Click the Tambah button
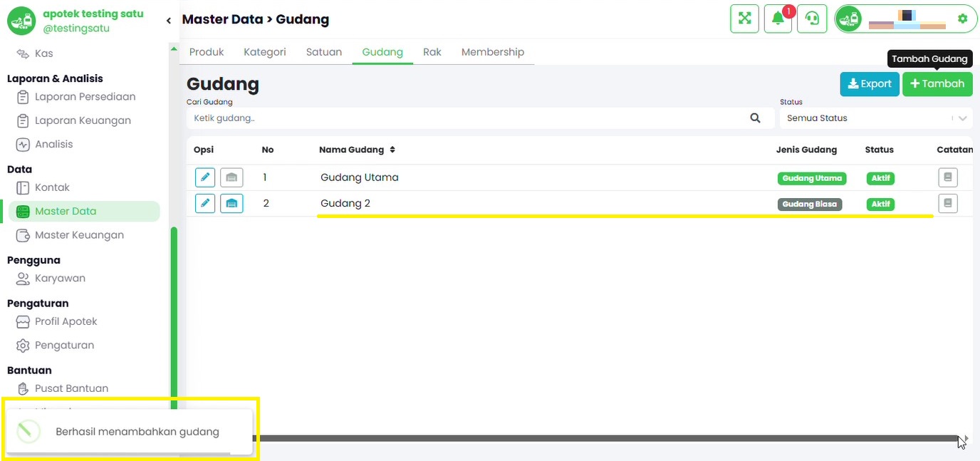980x461 pixels. point(937,84)
